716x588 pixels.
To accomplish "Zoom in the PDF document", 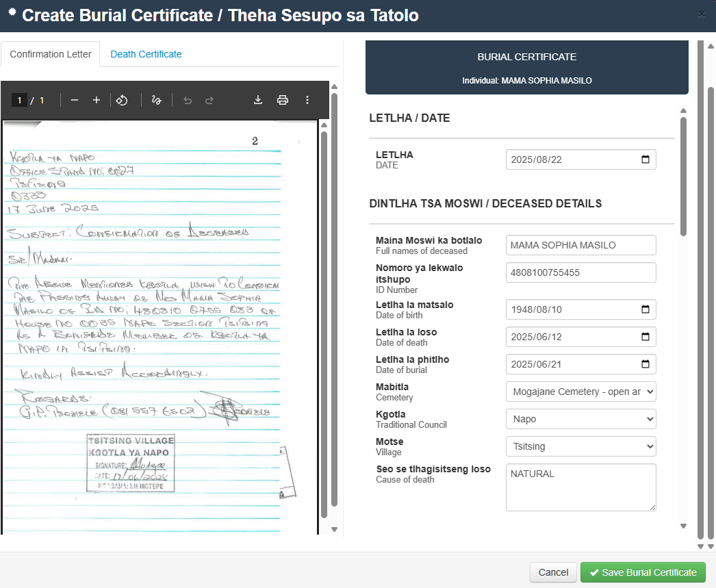I will coord(97,100).
